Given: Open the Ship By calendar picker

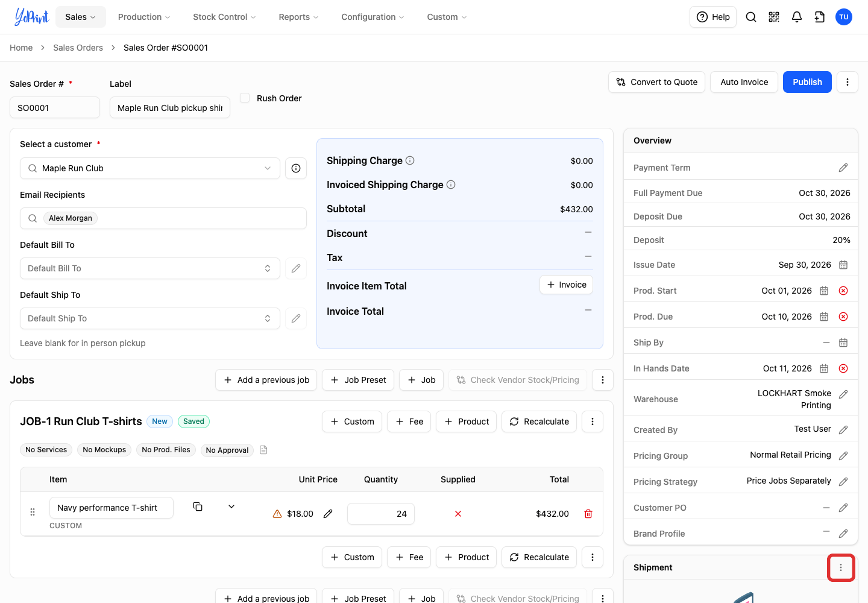Looking at the screenshot, I should (x=843, y=343).
